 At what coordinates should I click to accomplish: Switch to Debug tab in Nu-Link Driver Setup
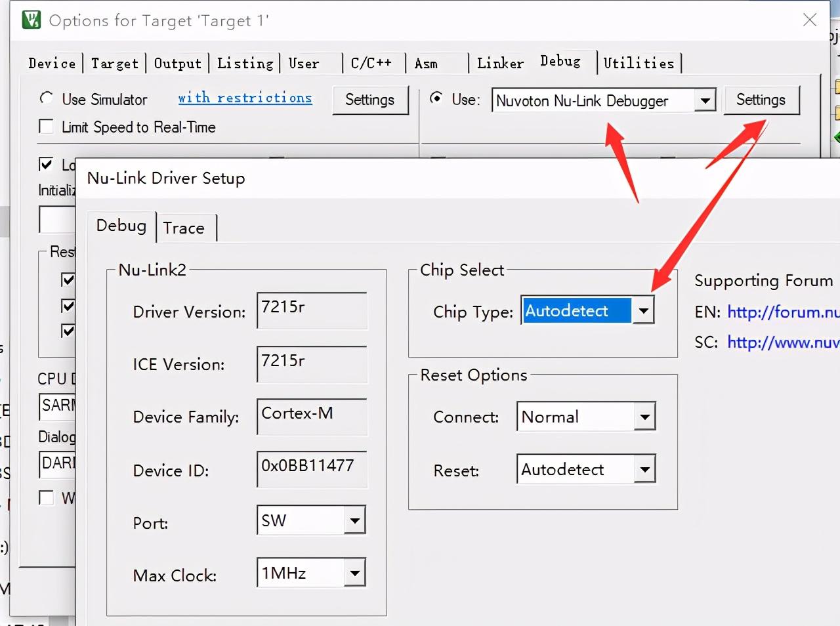coord(121,226)
